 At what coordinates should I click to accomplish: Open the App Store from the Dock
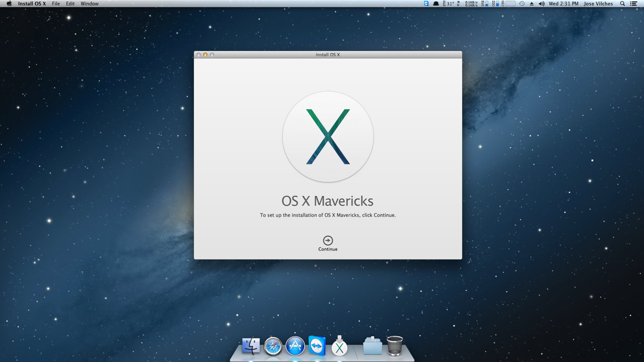pos(295,346)
